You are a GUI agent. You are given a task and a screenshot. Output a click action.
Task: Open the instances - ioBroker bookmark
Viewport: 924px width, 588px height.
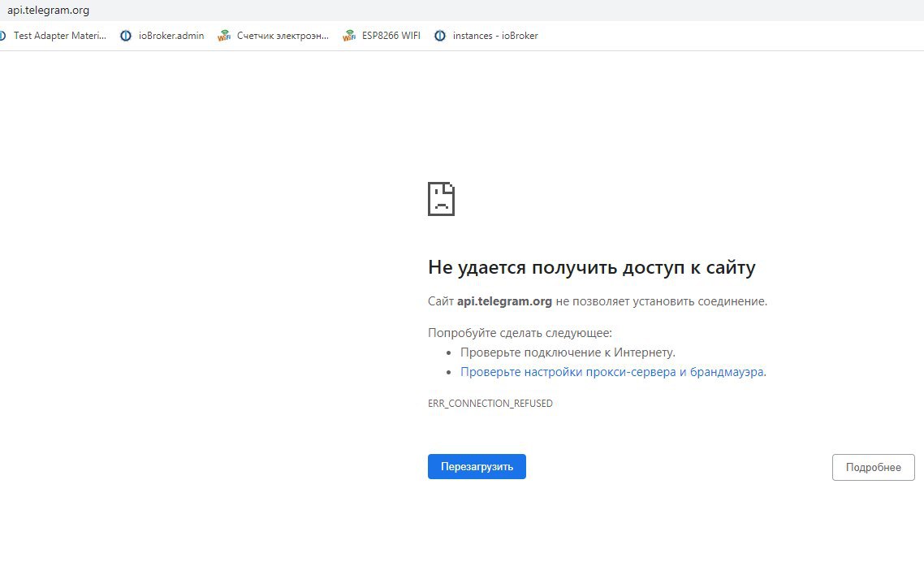[x=486, y=36]
